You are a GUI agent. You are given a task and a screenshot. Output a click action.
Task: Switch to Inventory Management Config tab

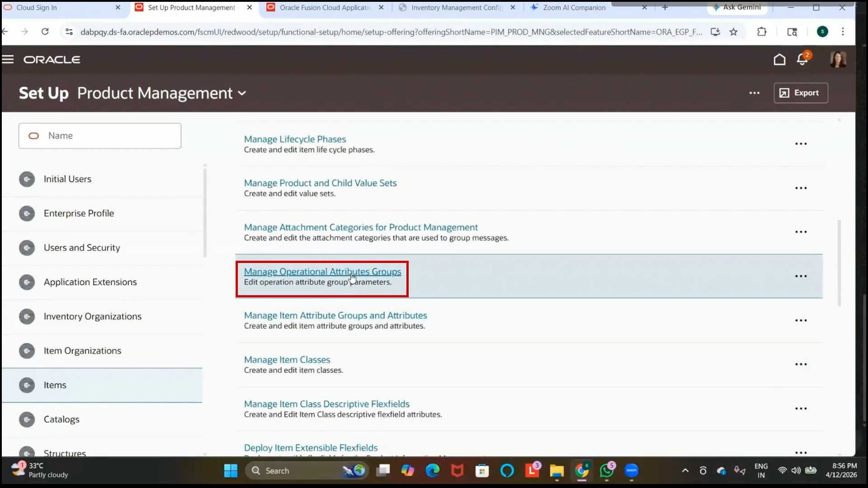point(457,8)
